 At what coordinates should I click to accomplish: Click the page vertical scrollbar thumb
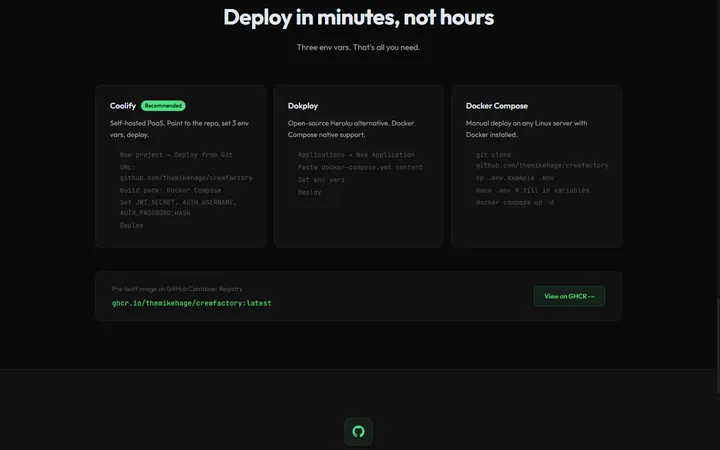[718, 345]
